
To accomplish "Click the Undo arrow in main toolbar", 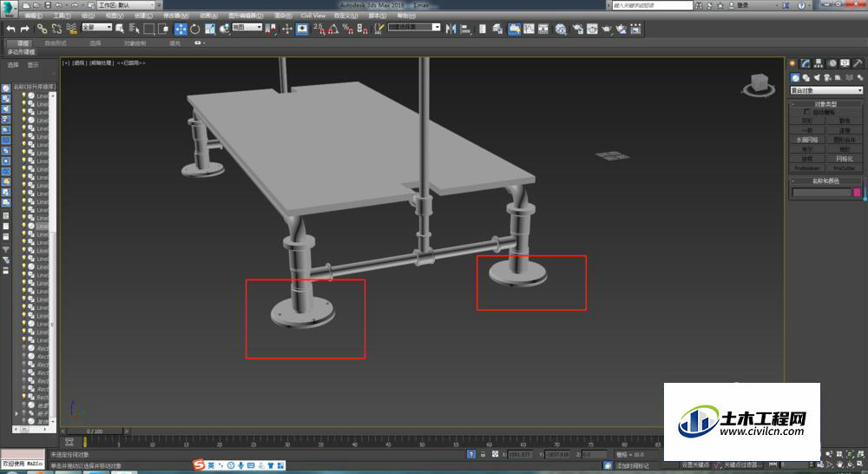I will coord(10,29).
